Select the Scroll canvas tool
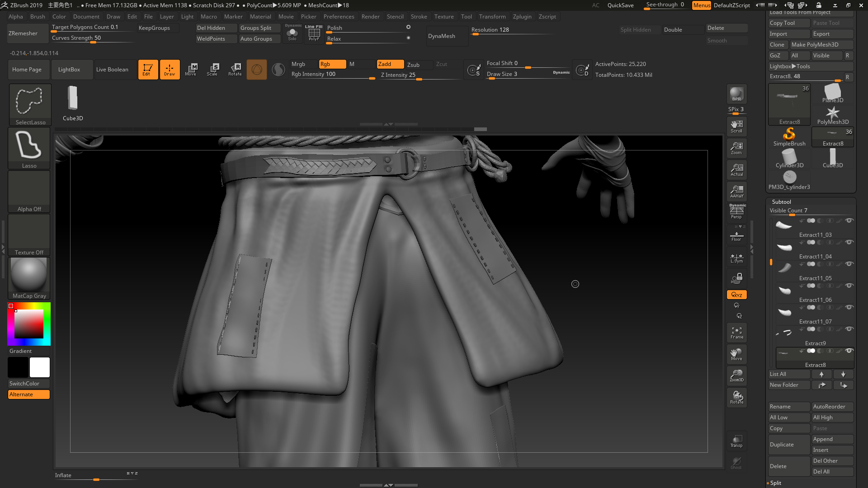868x488 pixels. pyautogui.click(x=736, y=127)
